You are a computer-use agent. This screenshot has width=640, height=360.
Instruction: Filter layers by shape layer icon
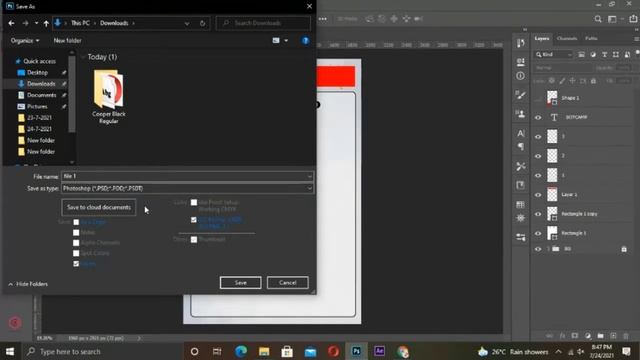pyautogui.click(x=616, y=54)
